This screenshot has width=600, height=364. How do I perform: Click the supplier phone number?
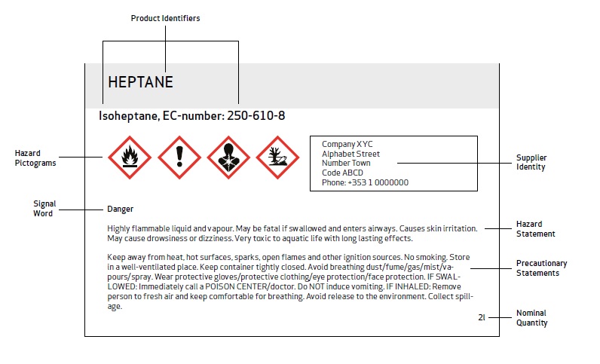[365, 182]
